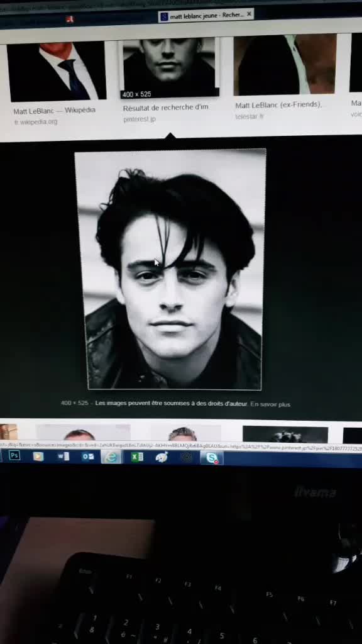Launch Excel from the taskbar
The height and width of the screenshot is (644, 362).
point(136,457)
